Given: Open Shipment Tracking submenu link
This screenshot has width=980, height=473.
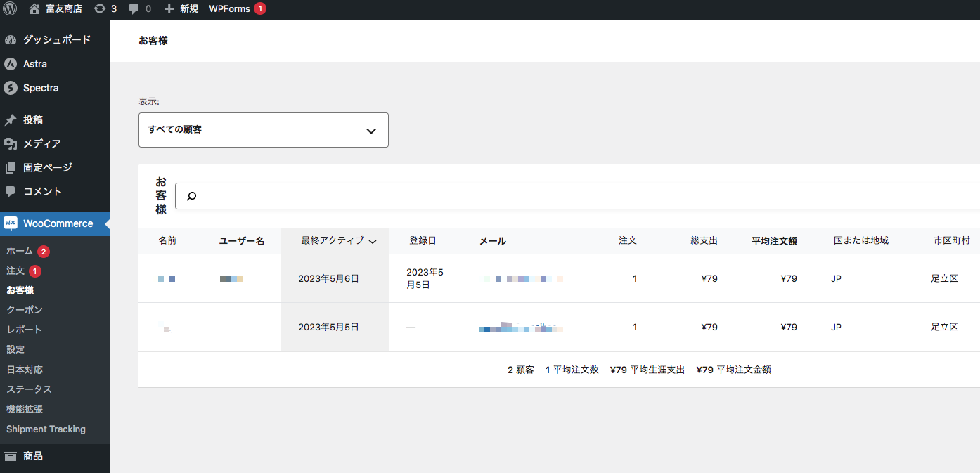Looking at the screenshot, I should [46, 429].
